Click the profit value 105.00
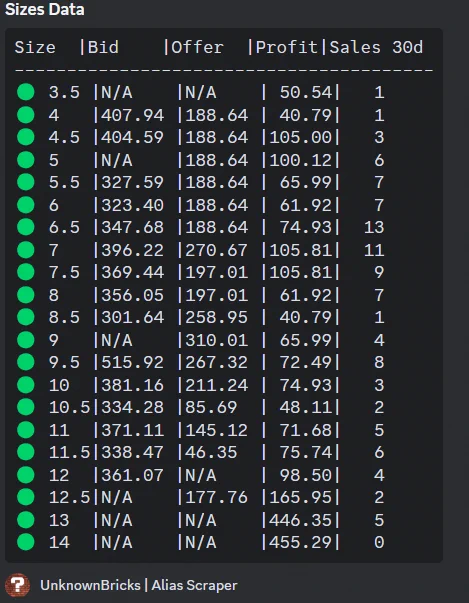The image size is (469, 603). click(x=300, y=138)
